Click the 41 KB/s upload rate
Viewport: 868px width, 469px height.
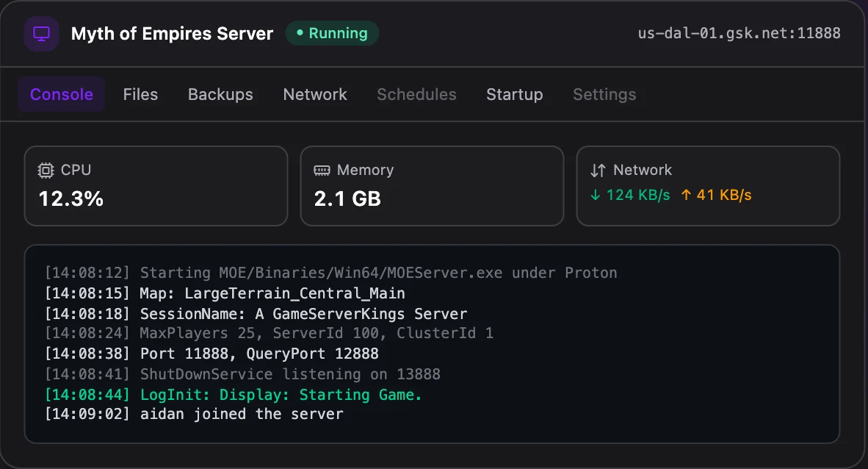pos(724,195)
